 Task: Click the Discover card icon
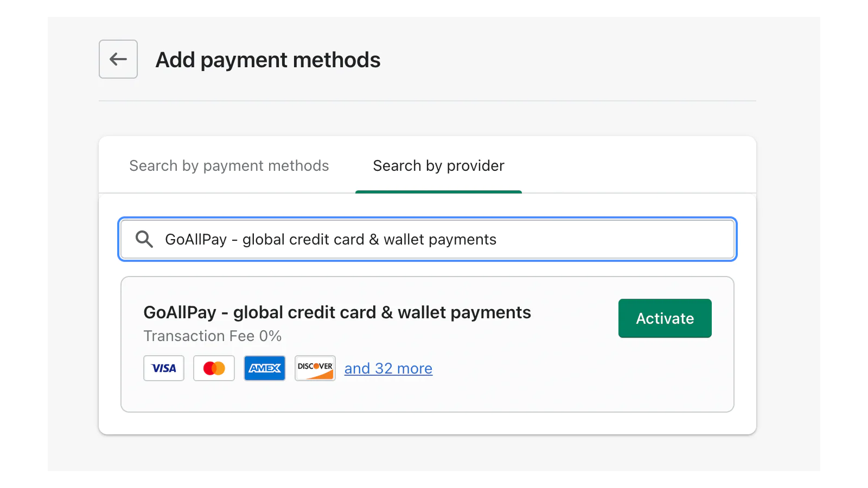[x=315, y=368]
